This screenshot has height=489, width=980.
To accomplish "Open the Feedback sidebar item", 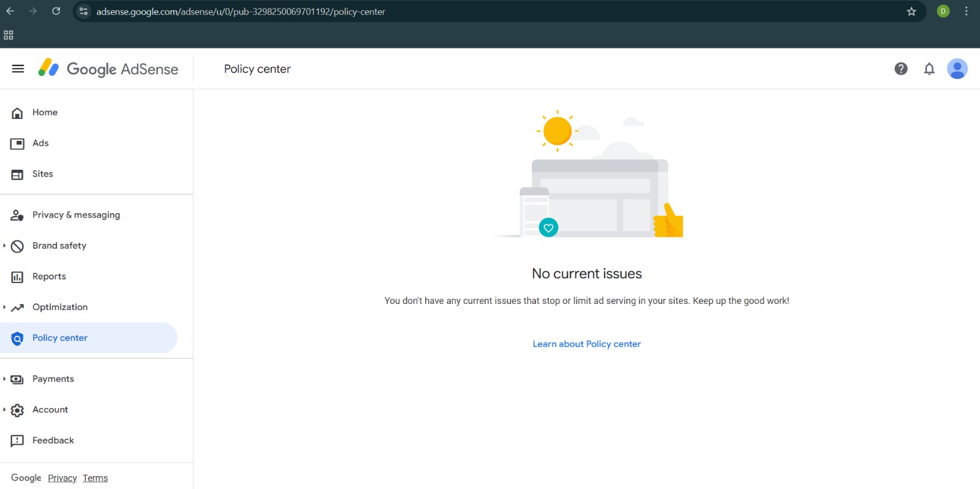I will tap(89, 441).
